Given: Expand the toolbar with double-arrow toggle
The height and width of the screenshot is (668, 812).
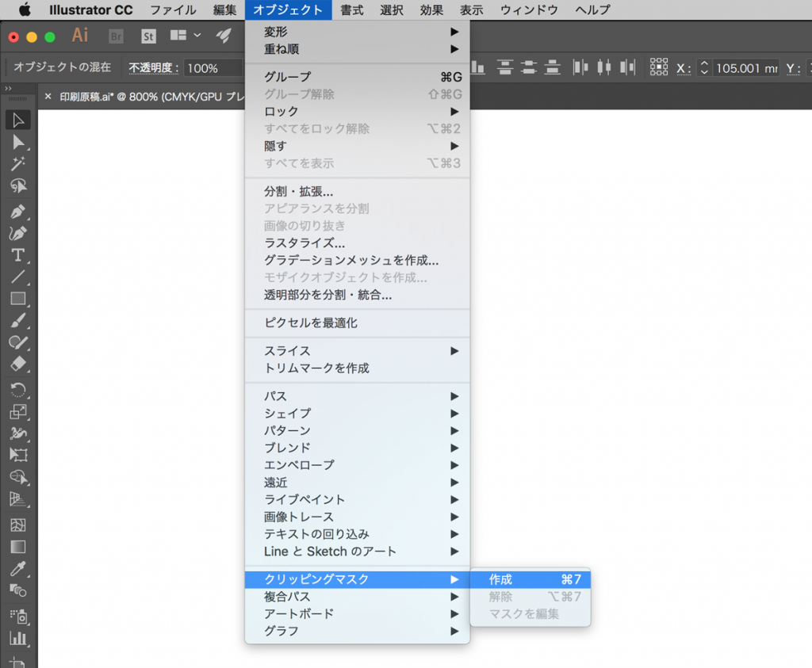Looking at the screenshot, I should pos(8,89).
